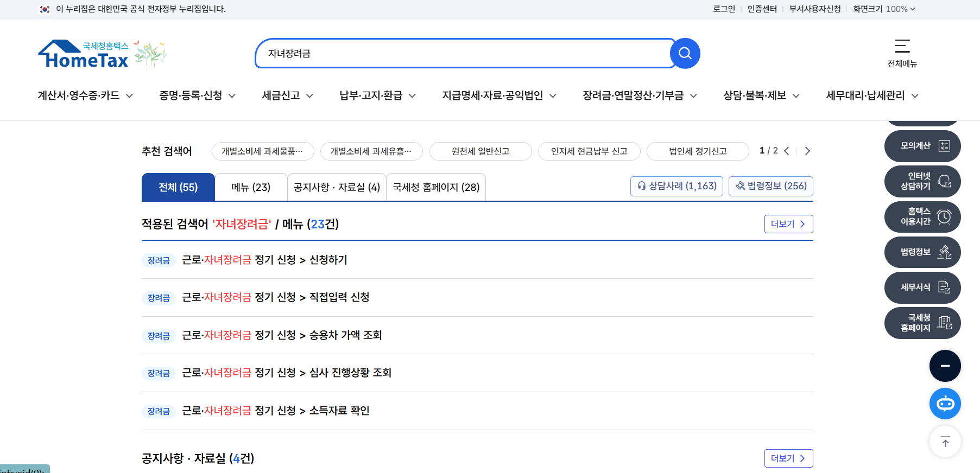The image size is (980, 473).
Task: Open result 정기 신청 > 심사 진행상황 조회
Action: [287, 373]
